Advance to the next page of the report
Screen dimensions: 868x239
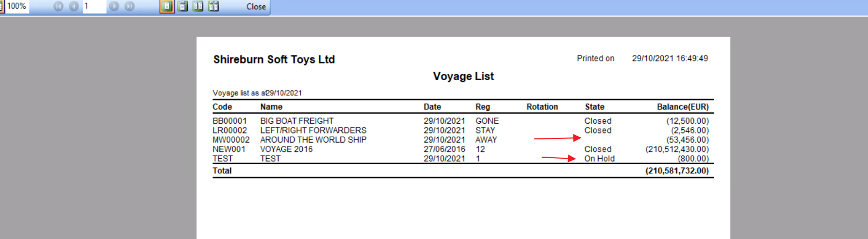click(x=114, y=6)
